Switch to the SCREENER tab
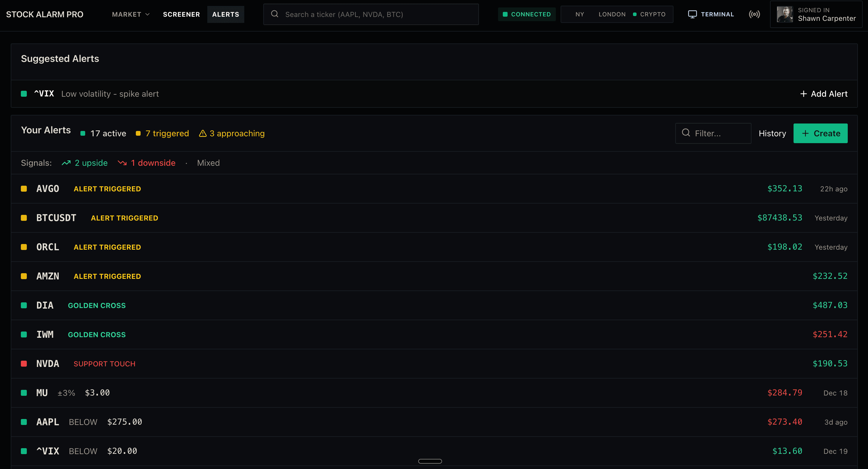The image size is (868, 469). (181, 14)
